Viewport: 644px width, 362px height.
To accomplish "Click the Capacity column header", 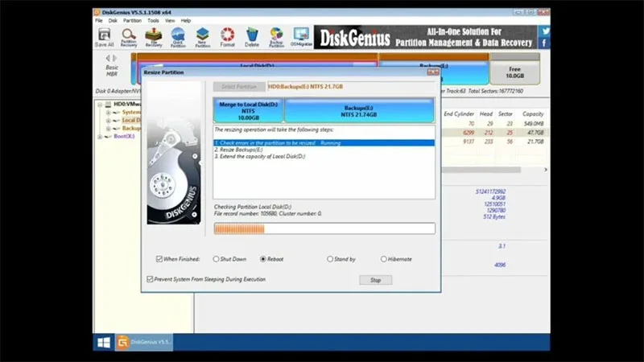I will (x=533, y=113).
